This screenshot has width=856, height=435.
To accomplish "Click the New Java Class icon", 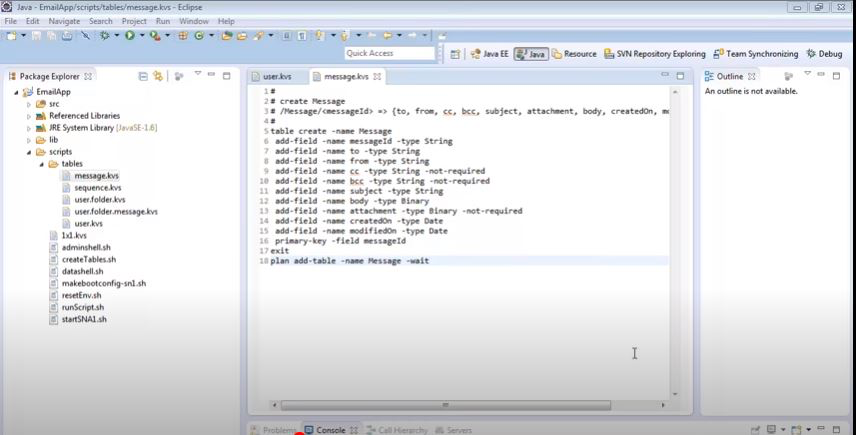I will [199, 35].
